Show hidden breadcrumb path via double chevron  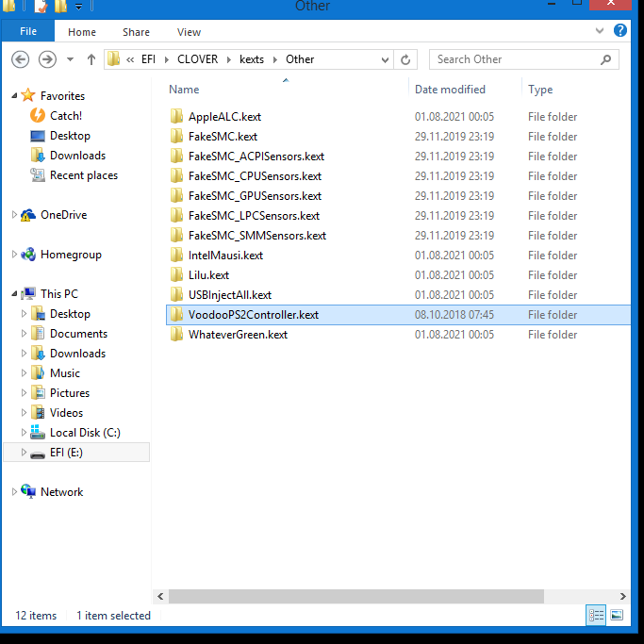(x=130, y=60)
